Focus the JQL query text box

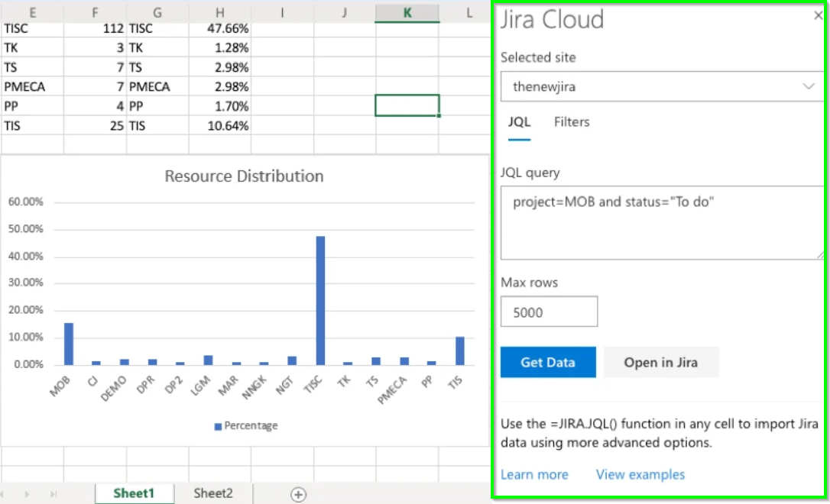click(x=662, y=222)
